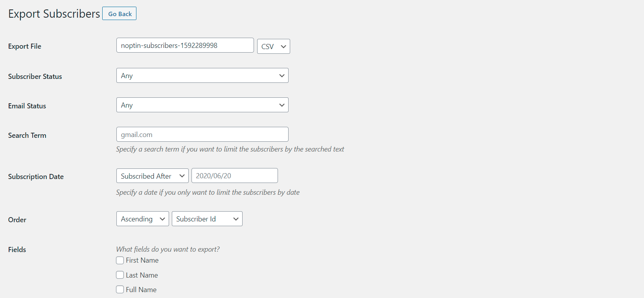
Task: Tick the Full Name checkbox
Action: point(120,289)
